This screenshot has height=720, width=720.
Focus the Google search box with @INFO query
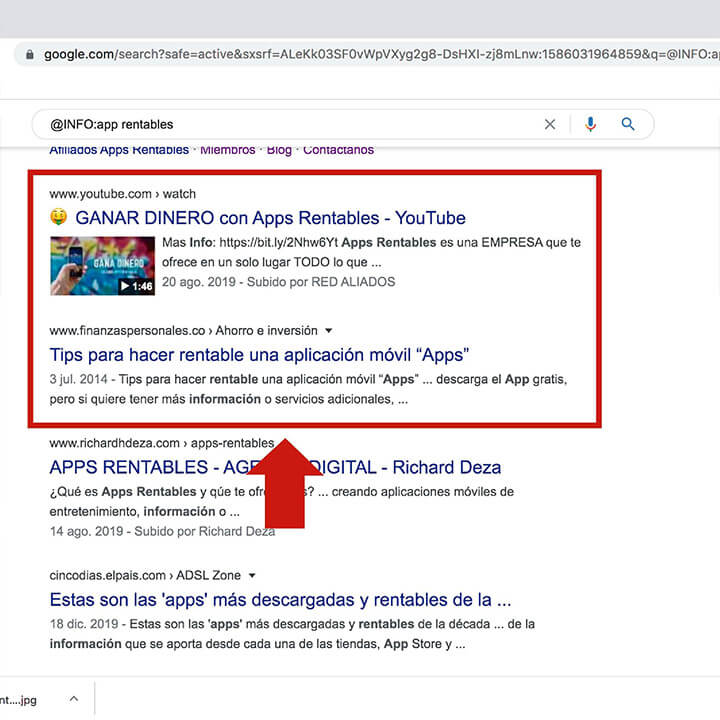[x=280, y=125]
